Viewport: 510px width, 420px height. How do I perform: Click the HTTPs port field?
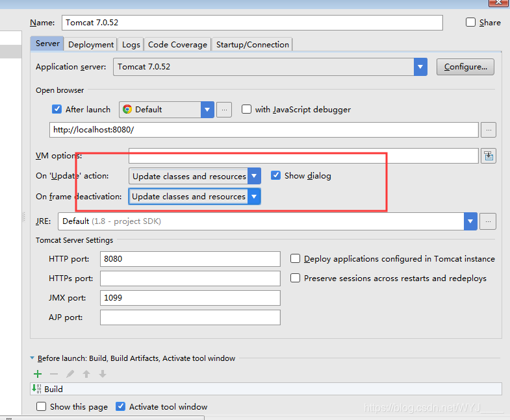pyautogui.click(x=190, y=278)
